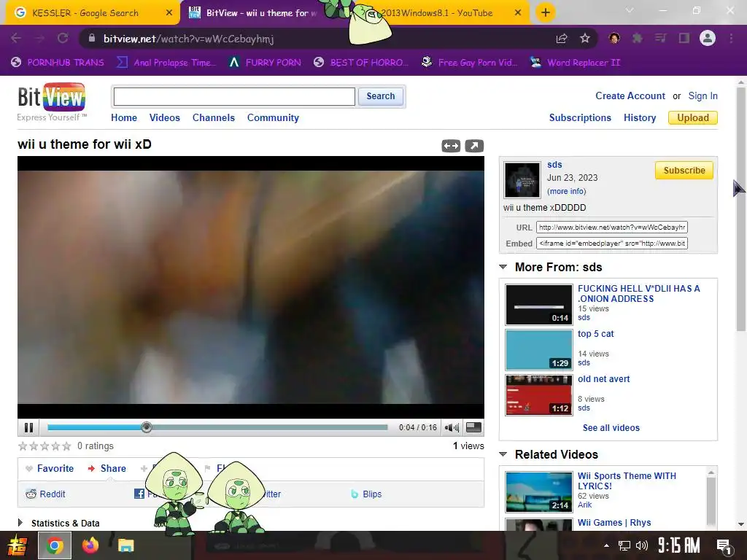Open a new tab with plus button

pos(546,13)
